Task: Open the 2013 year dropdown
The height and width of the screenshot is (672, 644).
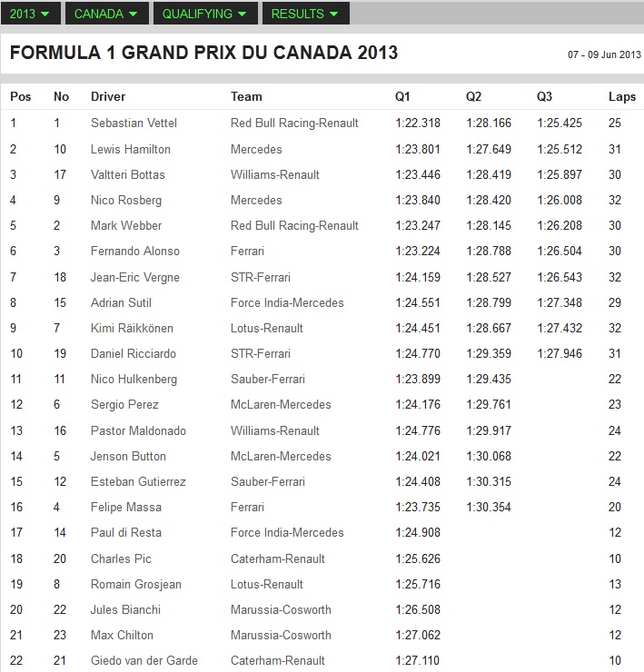Action: pyautogui.click(x=31, y=14)
